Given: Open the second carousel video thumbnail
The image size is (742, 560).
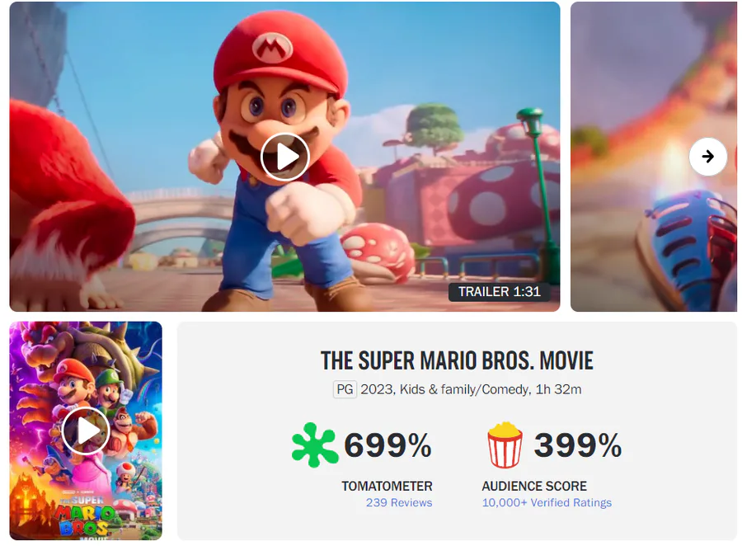Looking at the screenshot, I should click(x=654, y=157).
